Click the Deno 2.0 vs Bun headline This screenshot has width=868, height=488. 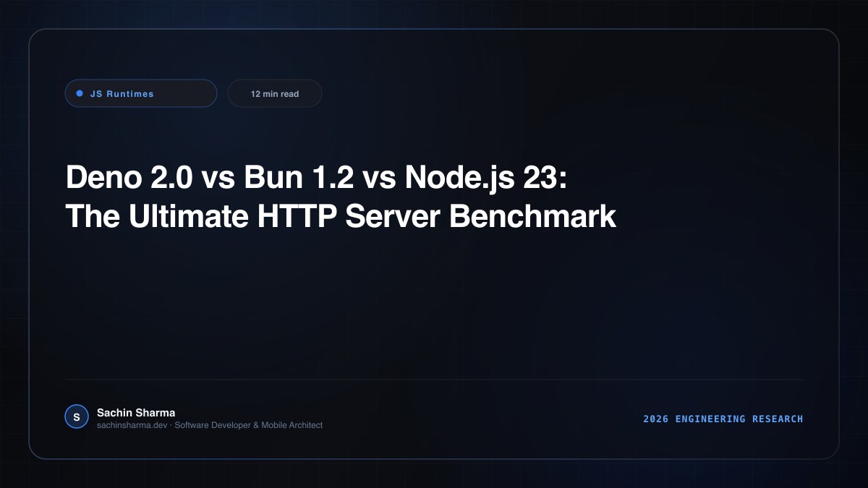point(341,197)
